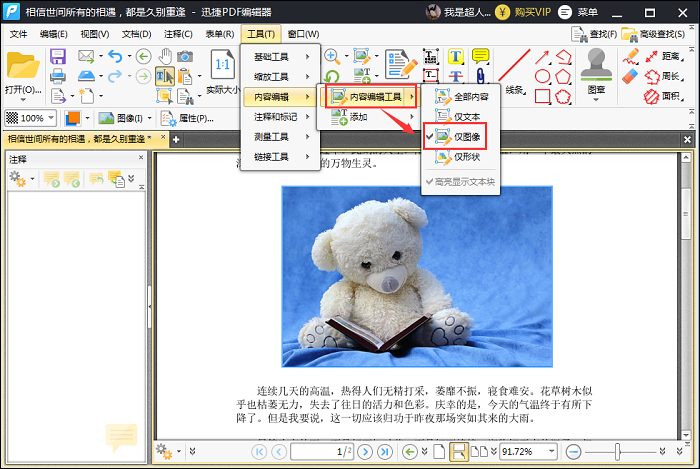The width and height of the screenshot is (700, 469).
Task: Click the teddy bear image in document
Action: pyautogui.click(x=417, y=277)
